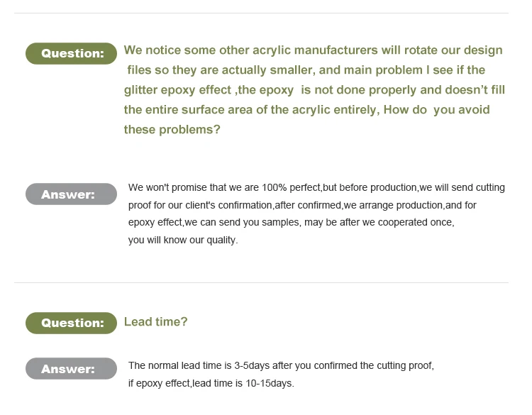Viewport: 532px width, 415px height.
Task: Click the first green Question label
Action: coord(71,53)
